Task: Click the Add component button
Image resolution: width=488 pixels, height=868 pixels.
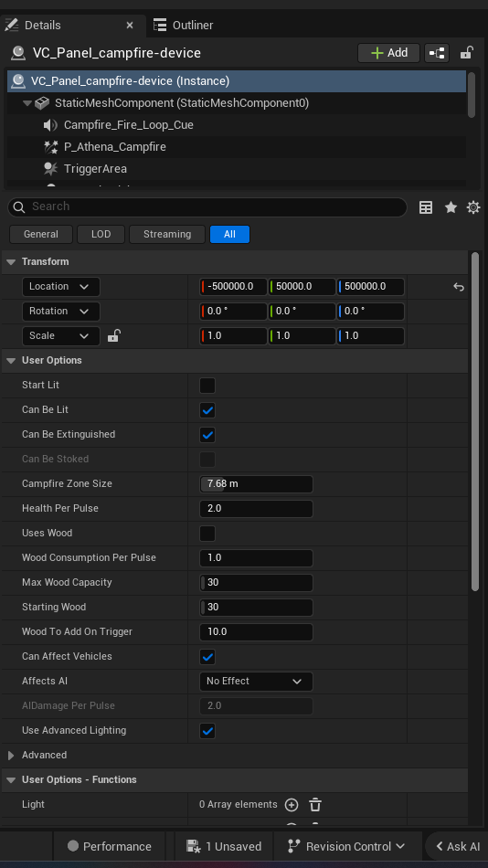Action: [389, 53]
